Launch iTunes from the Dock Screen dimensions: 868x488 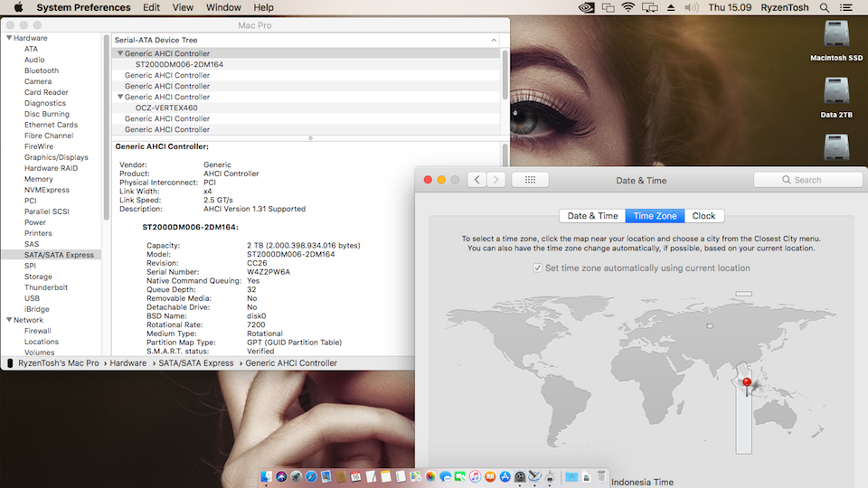(475, 476)
